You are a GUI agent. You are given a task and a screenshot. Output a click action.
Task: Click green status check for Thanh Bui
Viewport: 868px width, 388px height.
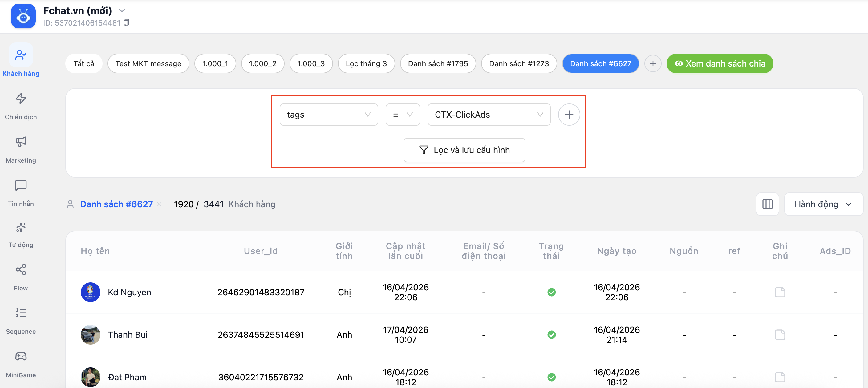click(x=551, y=334)
